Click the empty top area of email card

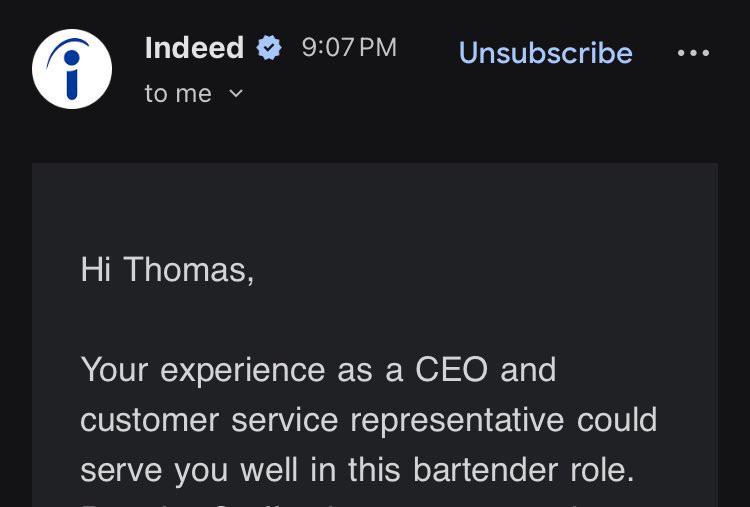[375, 200]
